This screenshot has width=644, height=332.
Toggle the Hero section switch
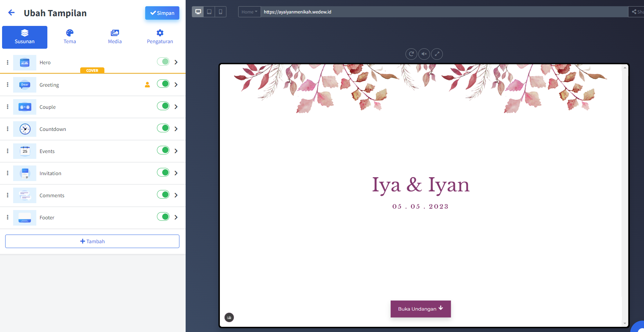tap(163, 61)
